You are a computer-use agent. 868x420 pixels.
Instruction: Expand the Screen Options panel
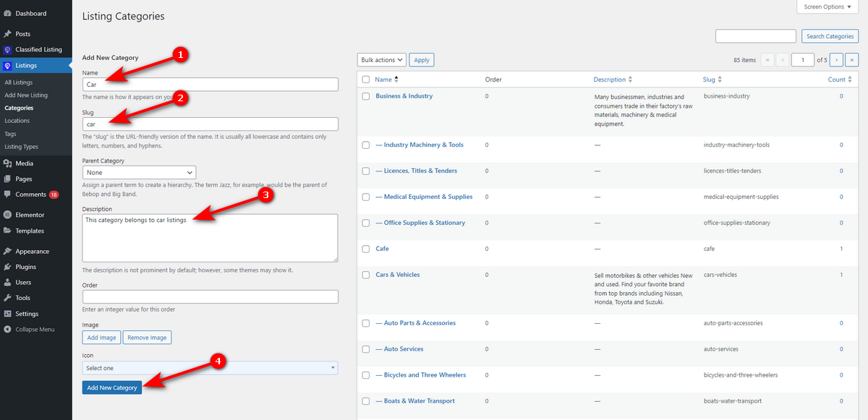pos(828,7)
